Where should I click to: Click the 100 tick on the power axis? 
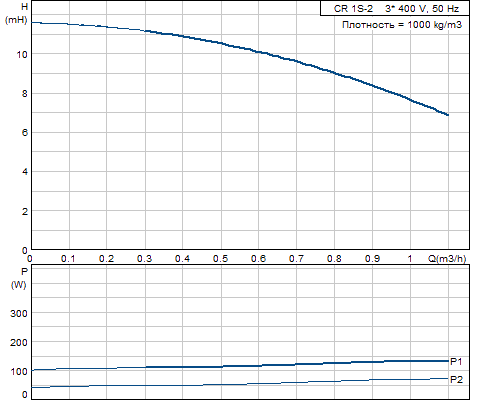click(x=19, y=371)
